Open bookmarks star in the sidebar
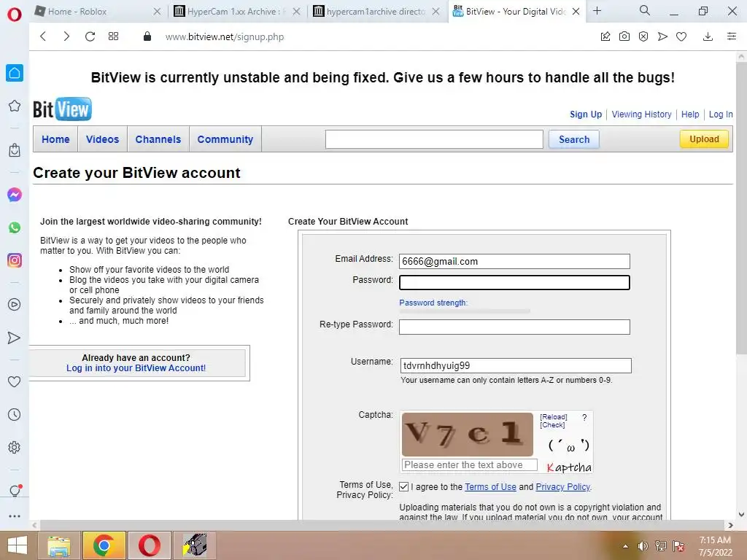This screenshot has height=560, width=747. pos(15,106)
